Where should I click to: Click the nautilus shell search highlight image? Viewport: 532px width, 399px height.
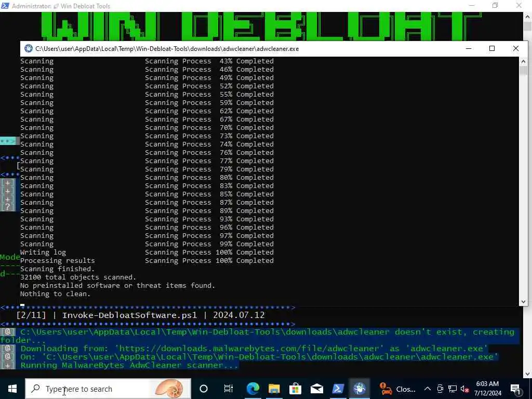tap(169, 389)
